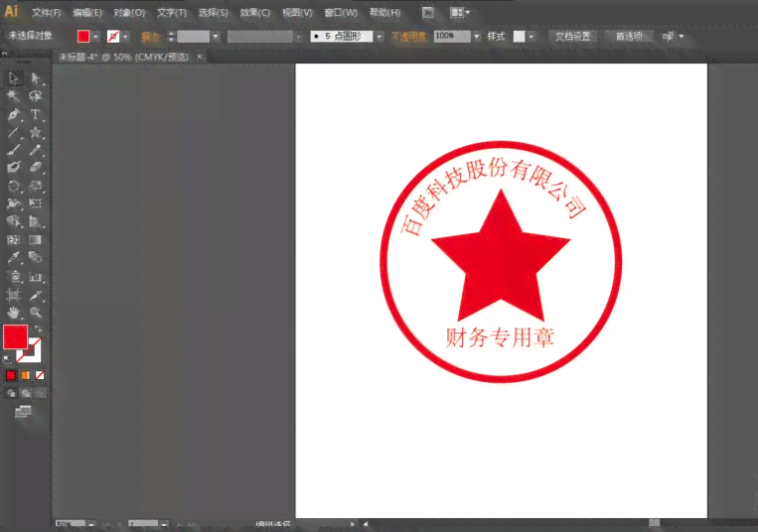The width and height of the screenshot is (758, 532).
Task: Switch paint mode to solid Color
Action: tap(11, 375)
